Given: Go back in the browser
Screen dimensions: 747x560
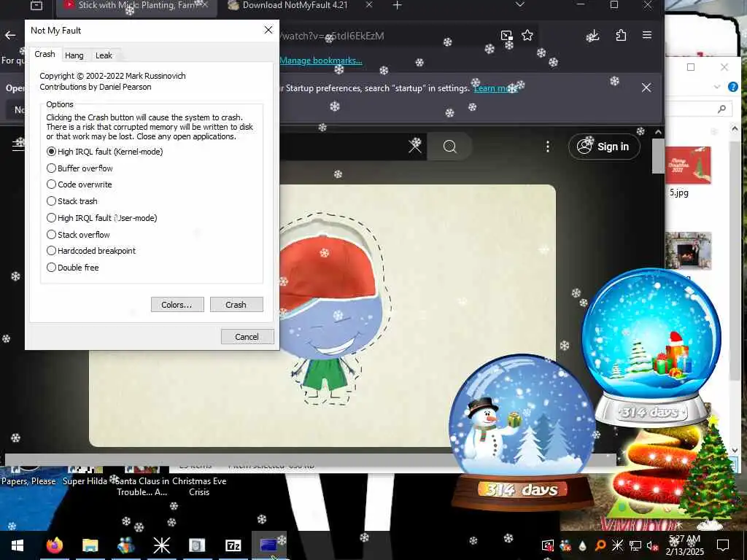Looking at the screenshot, I should (10, 35).
